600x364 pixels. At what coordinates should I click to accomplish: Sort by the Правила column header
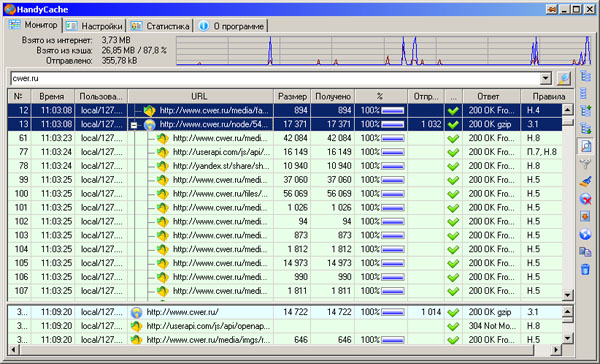click(x=548, y=96)
